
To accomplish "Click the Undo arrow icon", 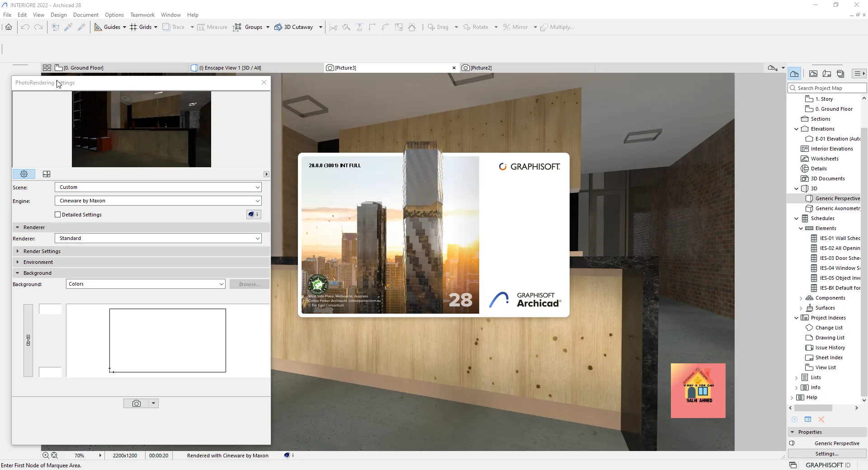I will [x=25, y=27].
